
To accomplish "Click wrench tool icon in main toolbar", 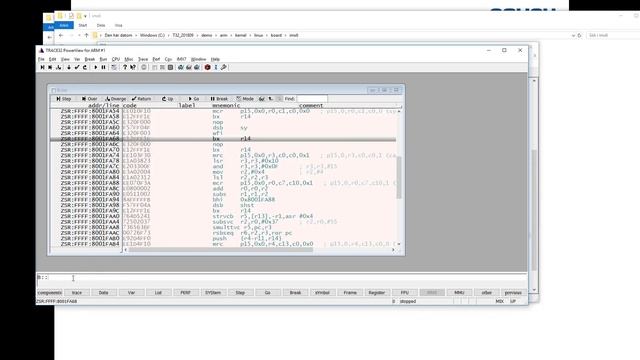I will point(224,67).
